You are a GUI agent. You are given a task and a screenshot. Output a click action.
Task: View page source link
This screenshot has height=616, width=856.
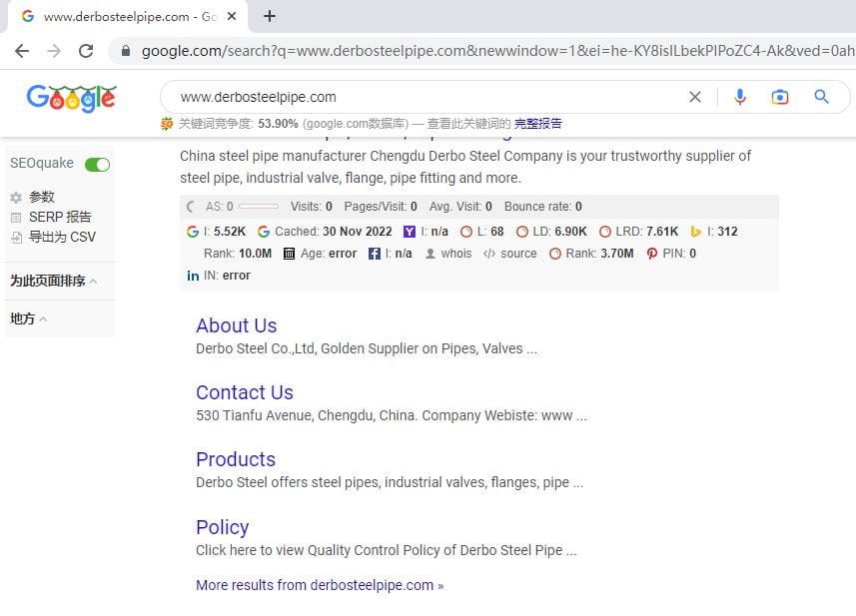point(518,254)
